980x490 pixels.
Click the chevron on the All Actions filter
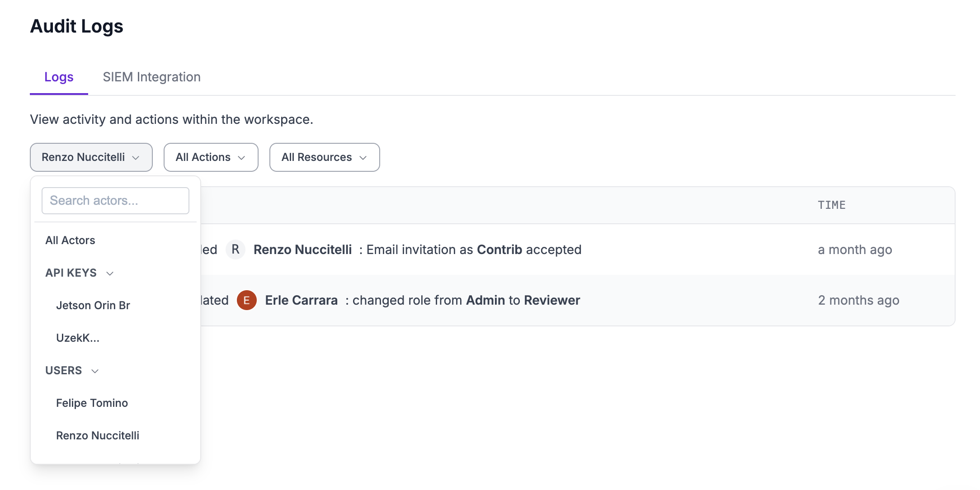[241, 158]
